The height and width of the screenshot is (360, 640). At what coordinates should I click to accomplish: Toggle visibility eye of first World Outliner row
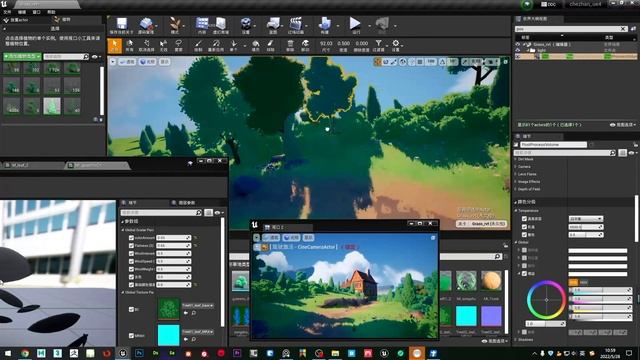coord(518,44)
